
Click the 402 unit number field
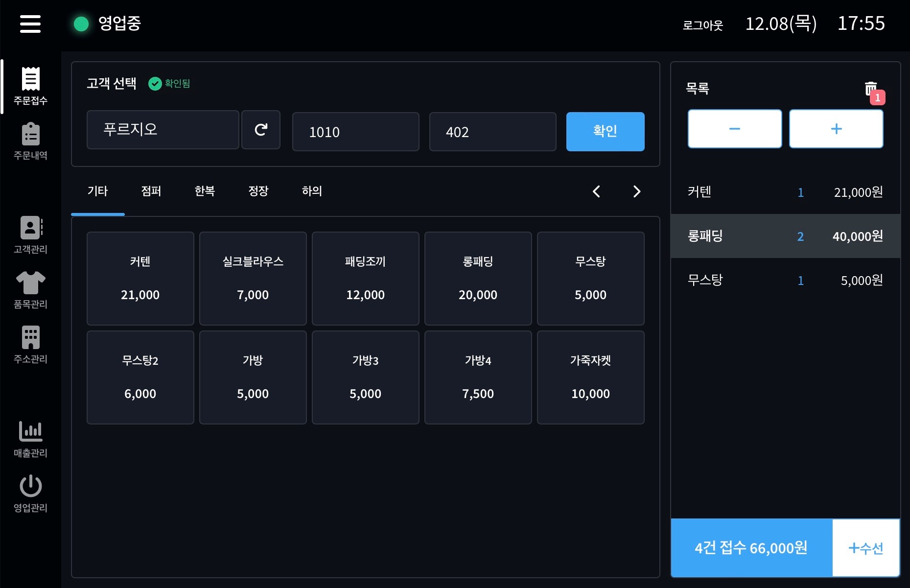pos(493,132)
